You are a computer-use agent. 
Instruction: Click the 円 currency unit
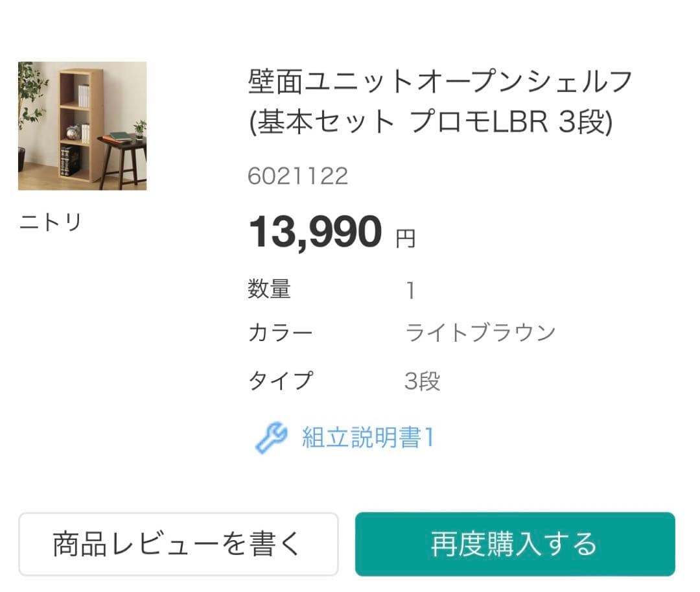coord(406,239)
